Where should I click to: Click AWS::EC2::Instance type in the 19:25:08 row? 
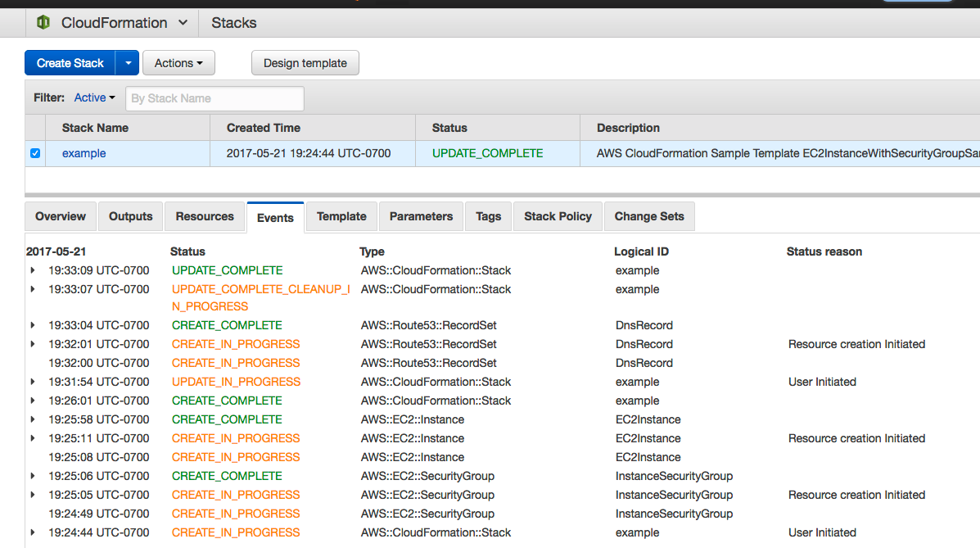[x=413, y=457]
